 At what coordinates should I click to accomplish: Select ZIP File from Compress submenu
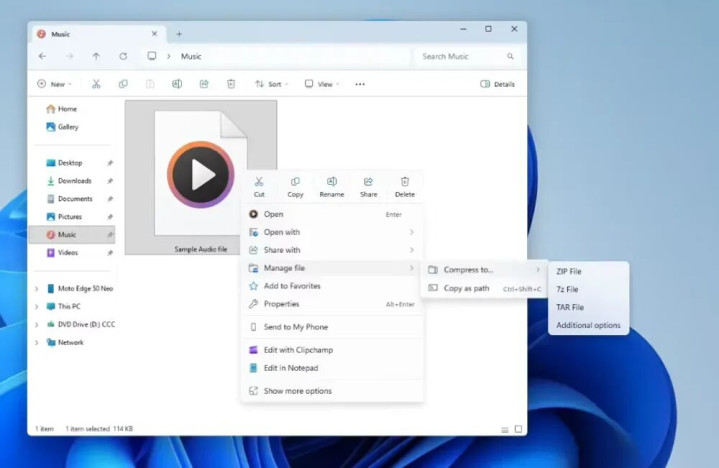[569, 271]
